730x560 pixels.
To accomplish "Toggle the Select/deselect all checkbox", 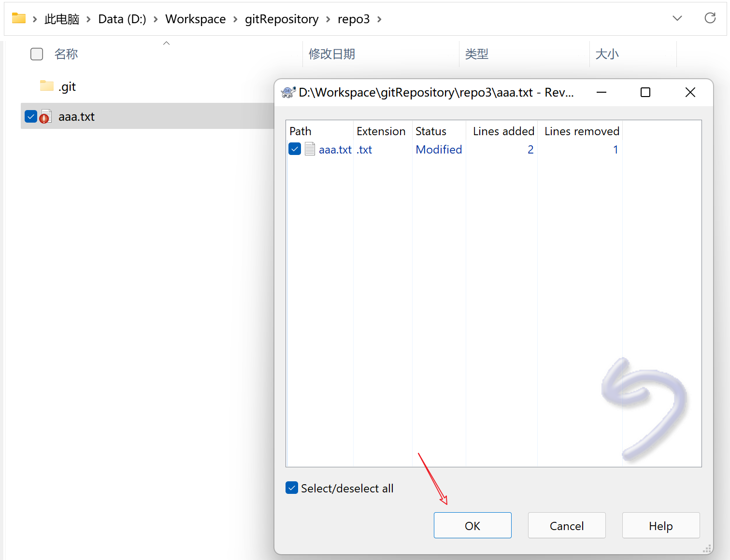I will [x=292, y=488].
